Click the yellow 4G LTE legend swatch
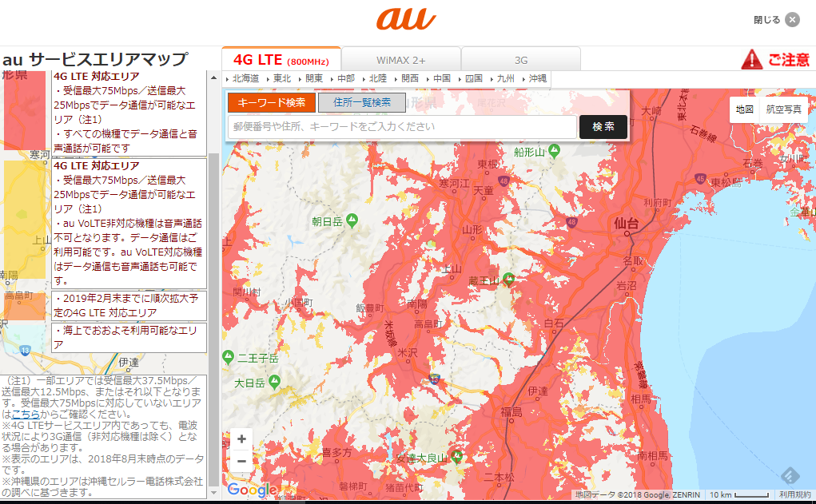 pyautogui.click(x=25, y=219)
